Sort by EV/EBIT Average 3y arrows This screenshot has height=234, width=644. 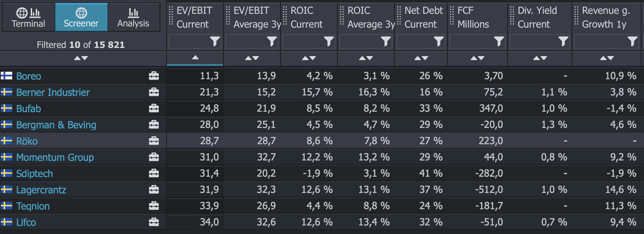pyautogui.click(x=252, y=58)
